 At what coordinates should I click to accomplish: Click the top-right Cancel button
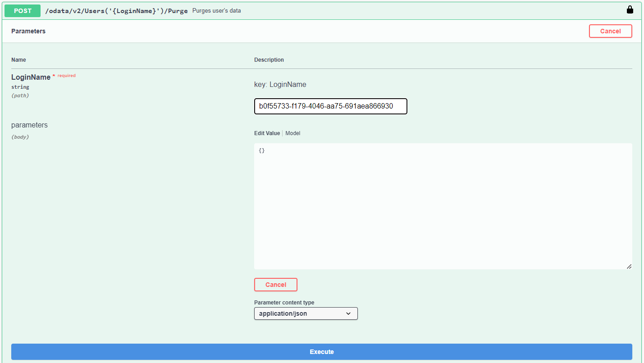(x=610, y=31)
